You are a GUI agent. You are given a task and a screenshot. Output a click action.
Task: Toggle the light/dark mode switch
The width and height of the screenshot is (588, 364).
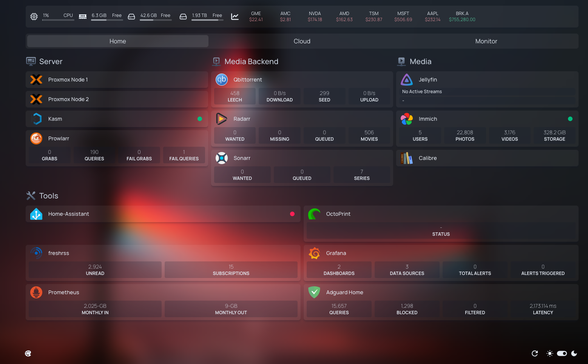pyautogui.click(x=562, y=353)
